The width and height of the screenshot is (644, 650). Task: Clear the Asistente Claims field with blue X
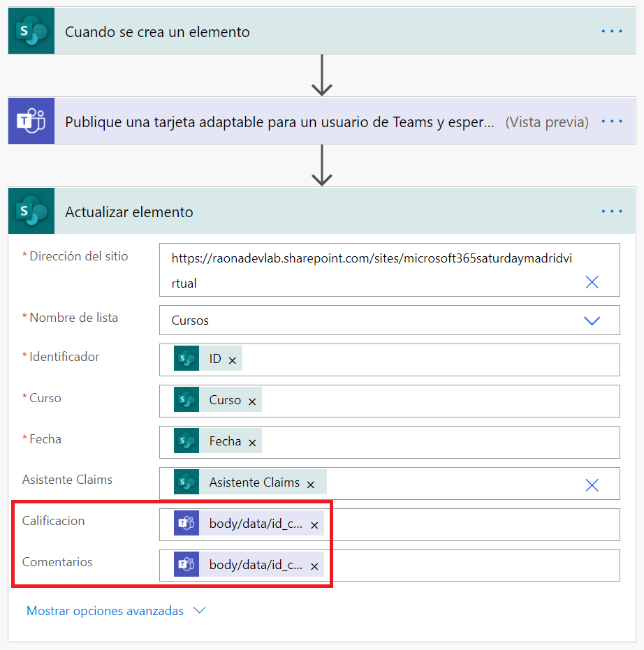592,485
